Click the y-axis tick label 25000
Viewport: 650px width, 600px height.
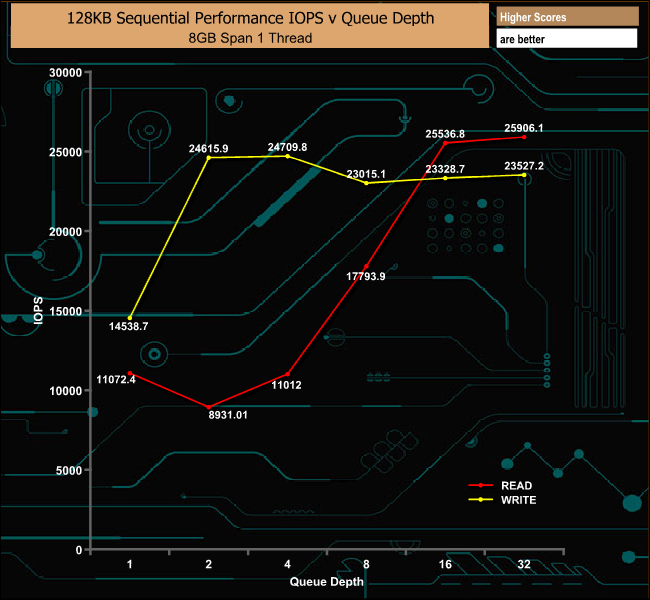[65, 152]
